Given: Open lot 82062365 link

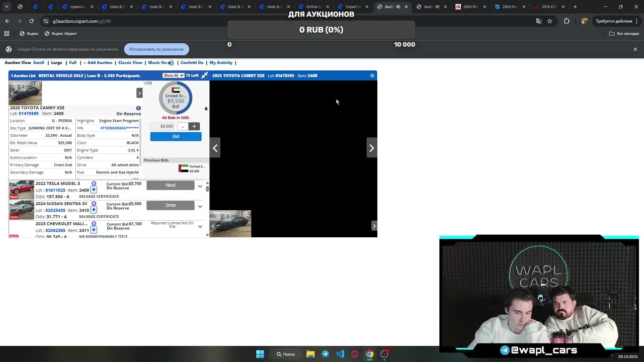Looking at the screenshot, I should (x=55, y=230).
